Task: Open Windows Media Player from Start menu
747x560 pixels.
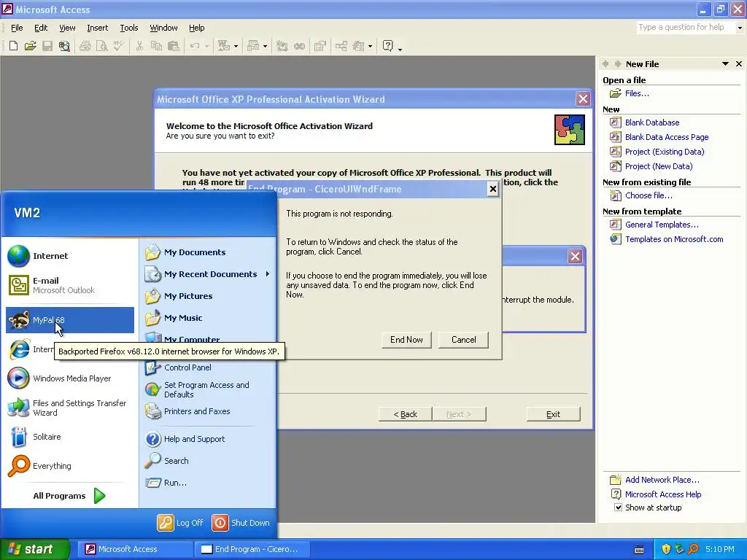Action: pos(70,378)
